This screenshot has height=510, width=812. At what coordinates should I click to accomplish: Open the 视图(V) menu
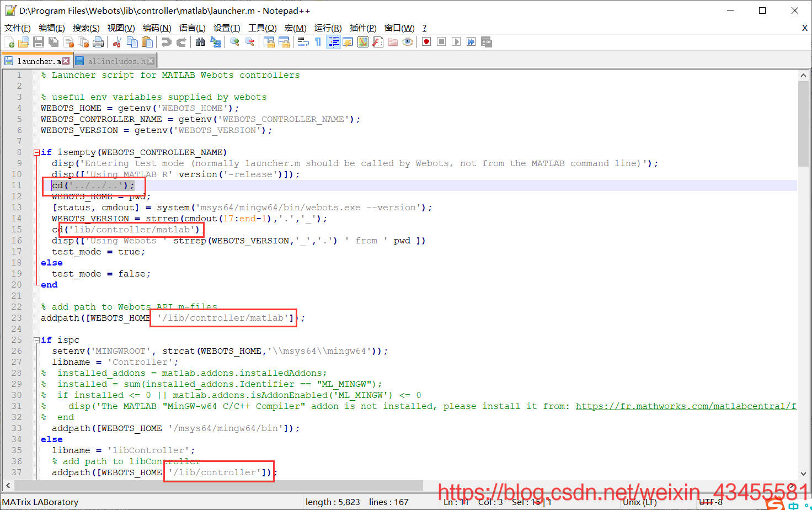[121, 28]
